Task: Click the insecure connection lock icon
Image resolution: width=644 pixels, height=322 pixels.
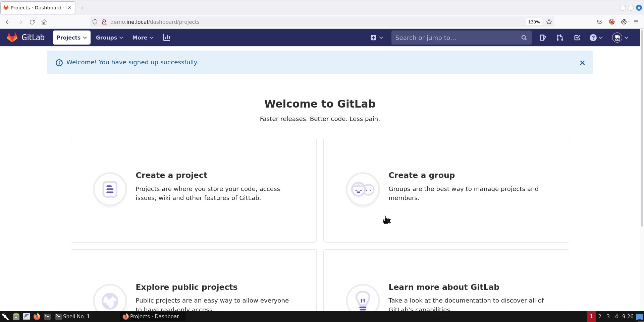Action: 104,22
